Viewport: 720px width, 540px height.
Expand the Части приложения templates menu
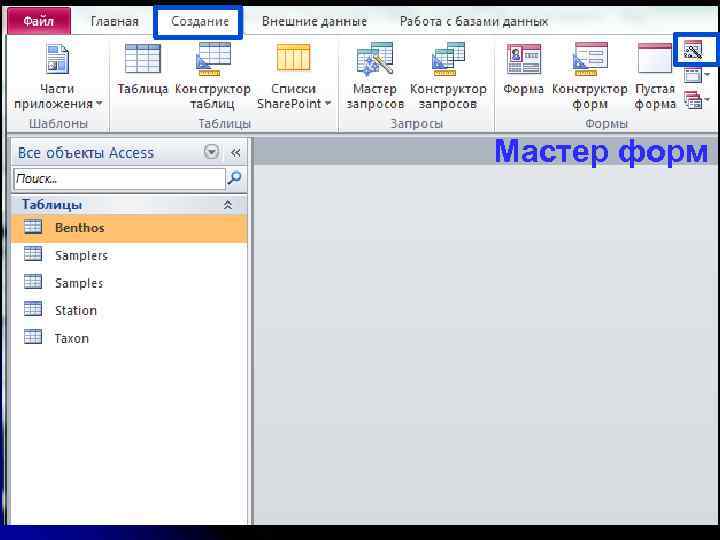pos(57,76)
